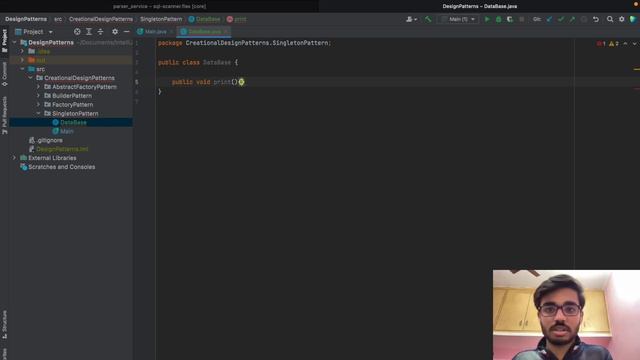Run with coverage icon in toolbar
The height and width of the screenshot is (360, 640).
tap(510, 19)
